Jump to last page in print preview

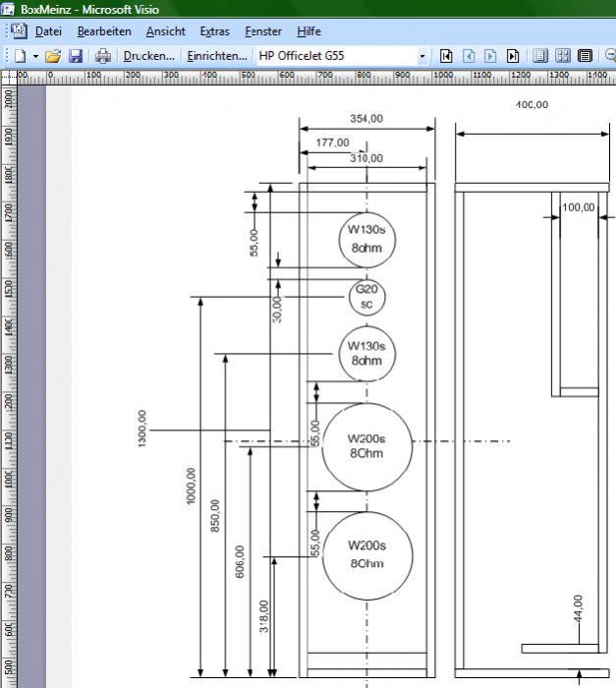tap(512, 56)
